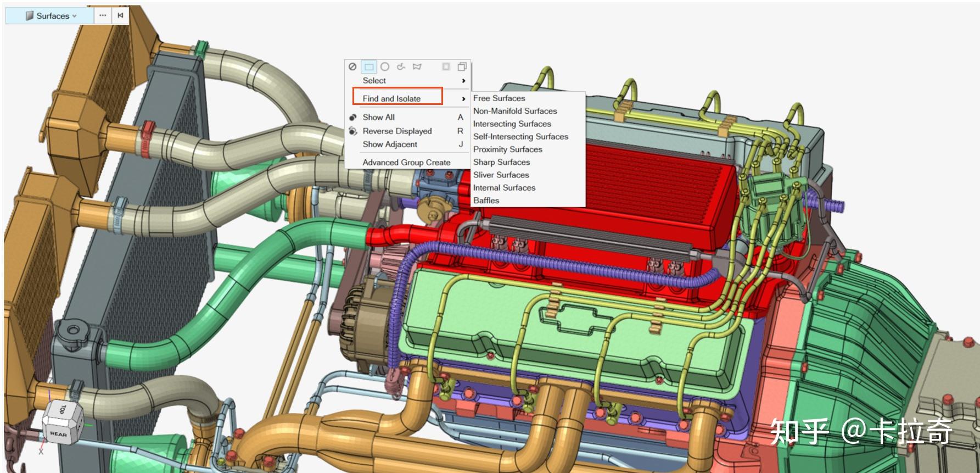
Task: Expand the Select submenu
Action: coord(407,81)
